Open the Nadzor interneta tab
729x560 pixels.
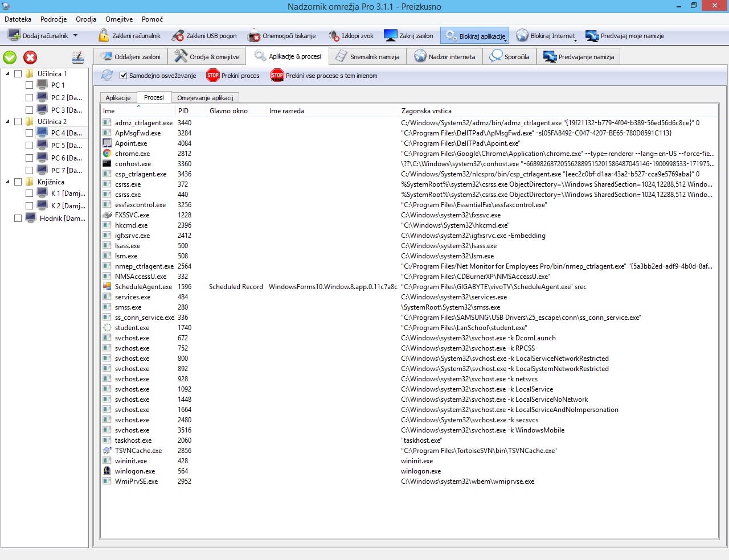pyautogui.click(x=445, y=57)
